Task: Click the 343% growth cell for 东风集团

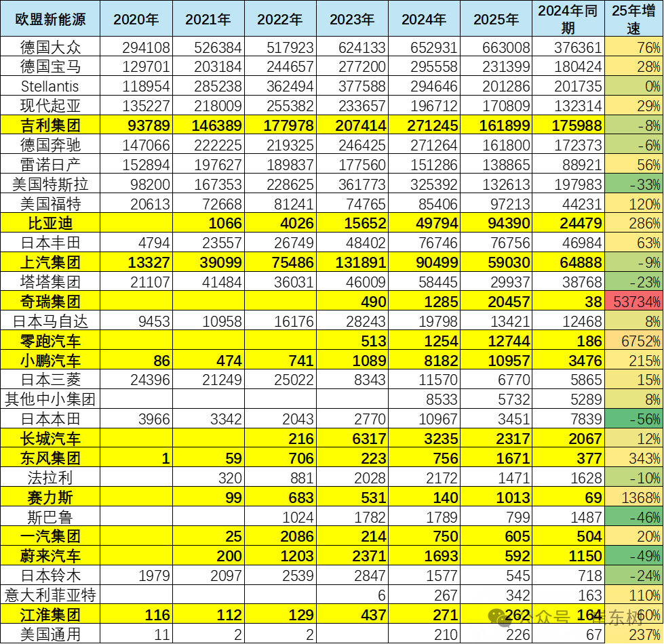Action: click(x=634, y=458)
